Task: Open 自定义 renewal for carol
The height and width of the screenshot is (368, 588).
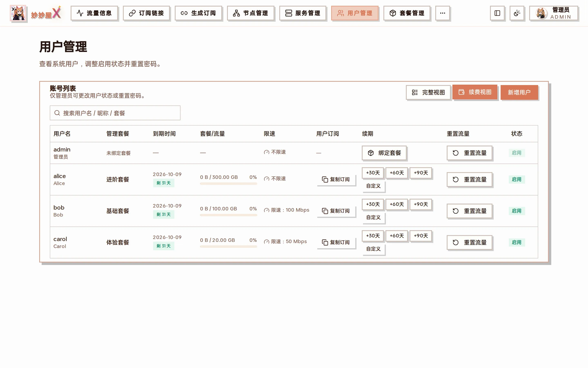Action: pos(373,249)
